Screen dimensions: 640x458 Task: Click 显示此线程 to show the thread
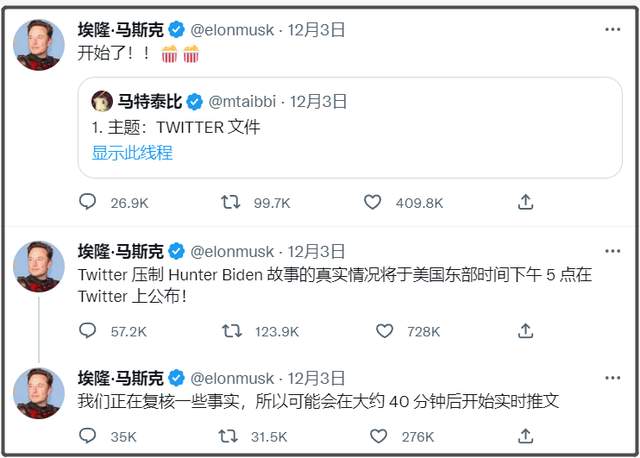coord(132,153)
